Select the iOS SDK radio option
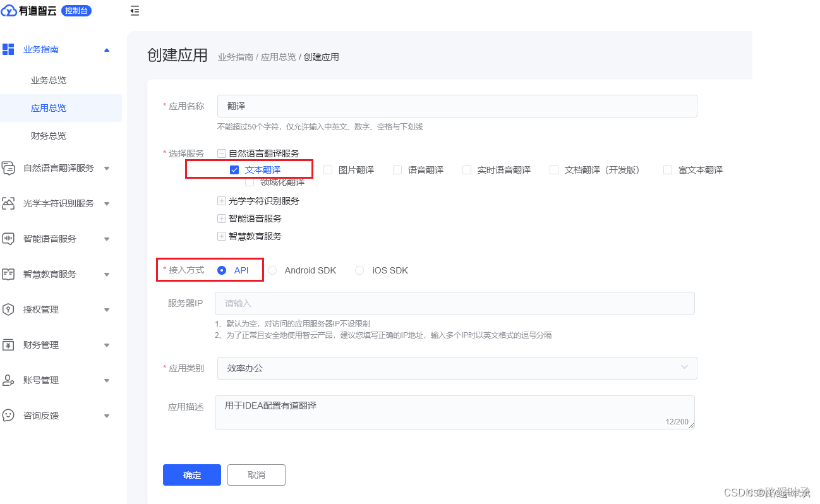Viewport: 820px width, 504px height. pyautogui.click(x=359, y=270)
